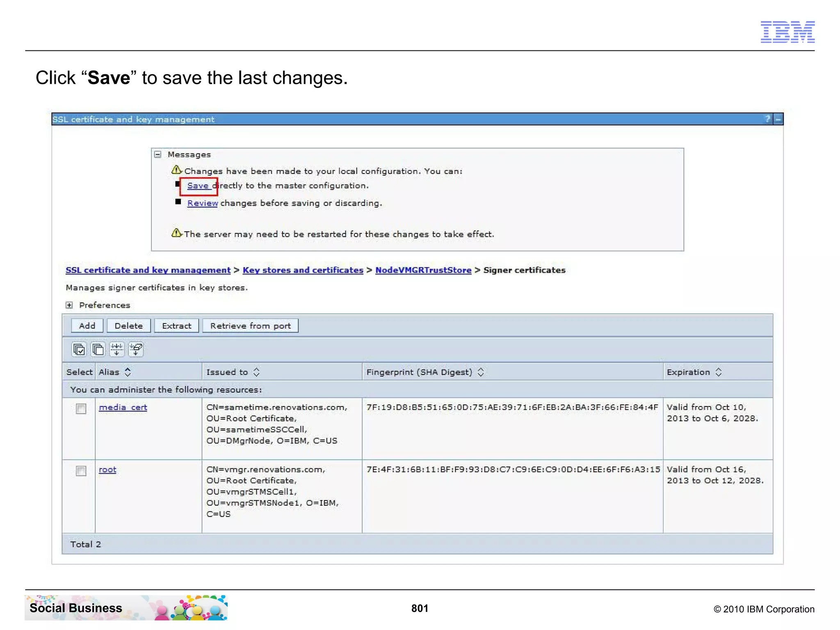Open the help question mark icon
The width and height of the screenshot is (840, 630).
click(x=767, y=119)
